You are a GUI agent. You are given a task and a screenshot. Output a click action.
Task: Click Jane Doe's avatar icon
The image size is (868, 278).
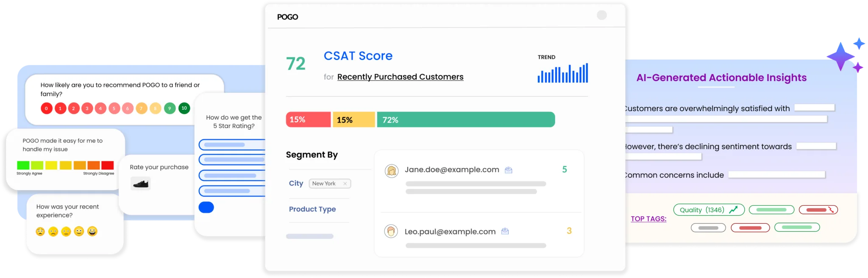391,171
